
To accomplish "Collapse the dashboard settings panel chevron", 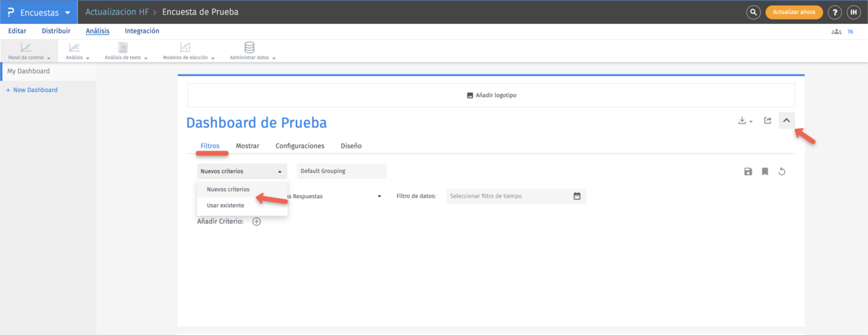I will click(787, 121).
